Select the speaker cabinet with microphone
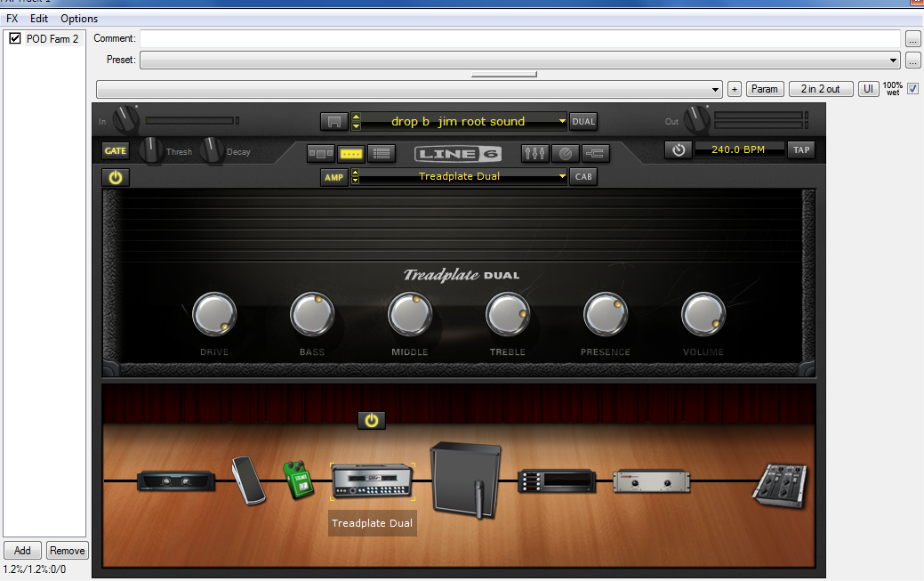Viewport: 924px width, 581px height. (x=465, y=480)
